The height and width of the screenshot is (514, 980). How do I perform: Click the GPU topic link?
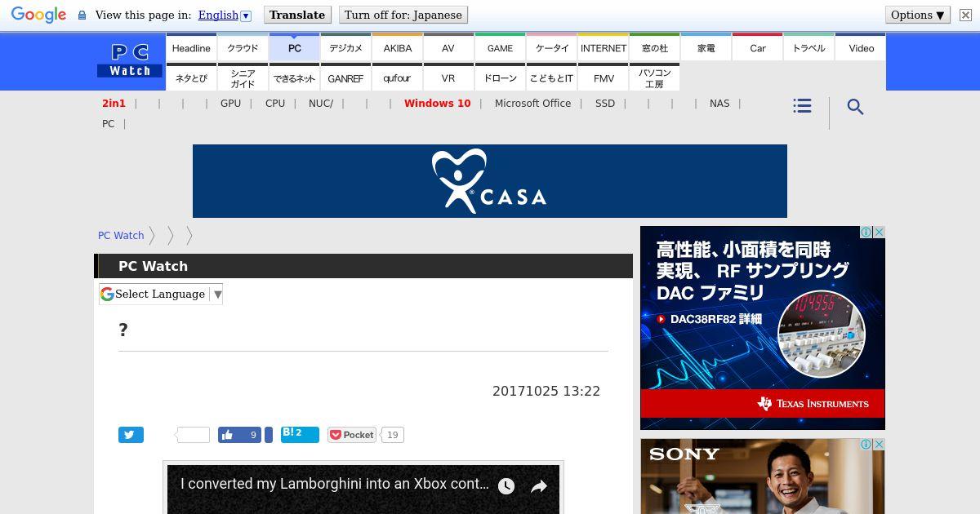(230, 104)
